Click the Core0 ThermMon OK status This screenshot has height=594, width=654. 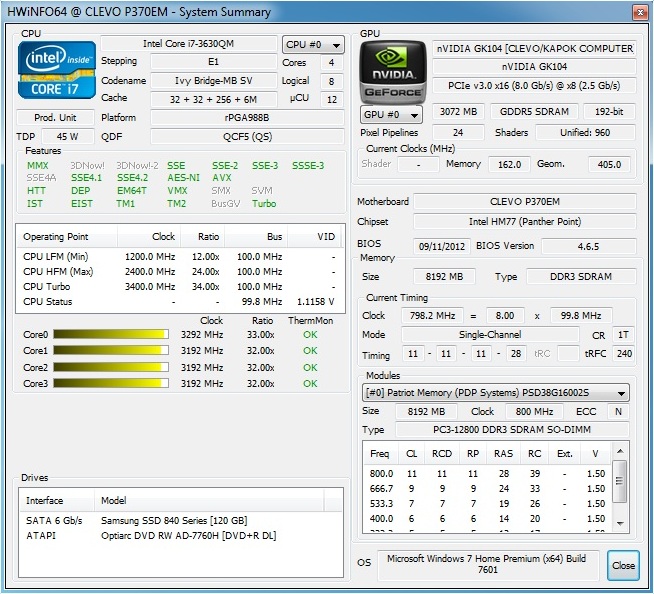310,335
